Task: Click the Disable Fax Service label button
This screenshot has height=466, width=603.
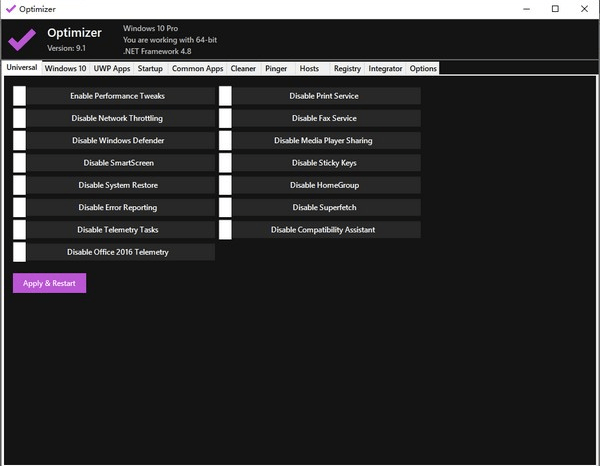Action: pos(326,118)
